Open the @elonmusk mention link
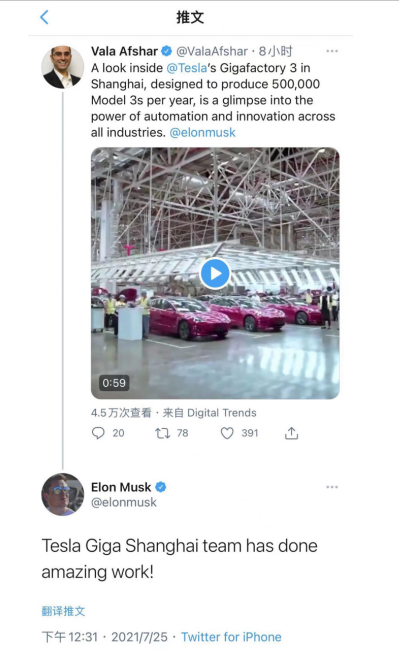 (203, 133)
